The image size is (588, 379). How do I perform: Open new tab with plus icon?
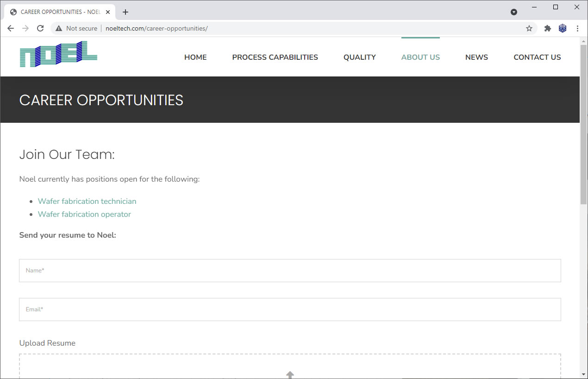click(125, 12)
